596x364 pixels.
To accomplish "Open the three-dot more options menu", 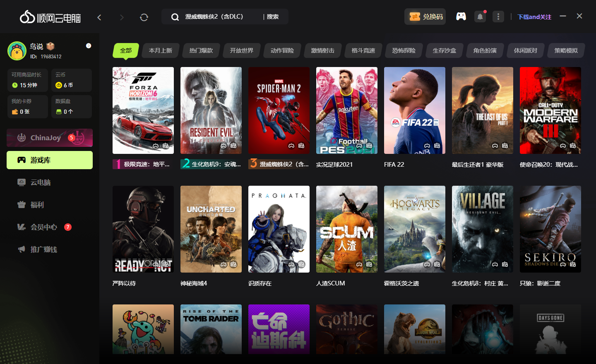I will [498, 17].
